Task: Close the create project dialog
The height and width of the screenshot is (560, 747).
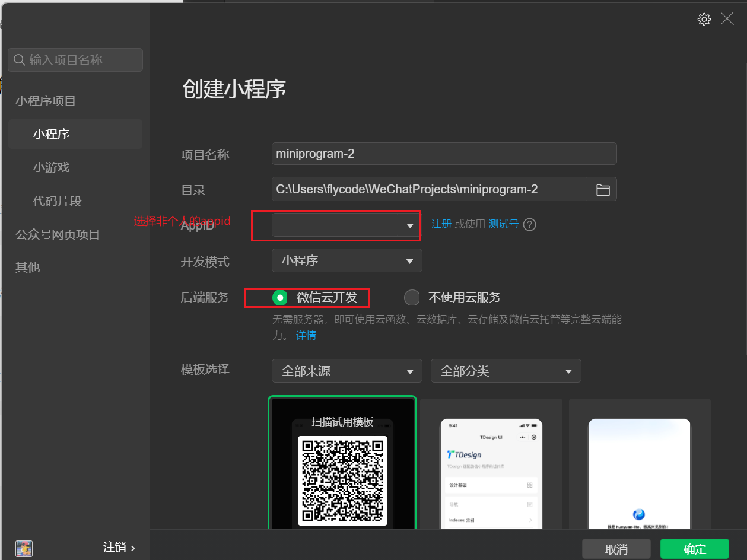Action: [727, 19]
